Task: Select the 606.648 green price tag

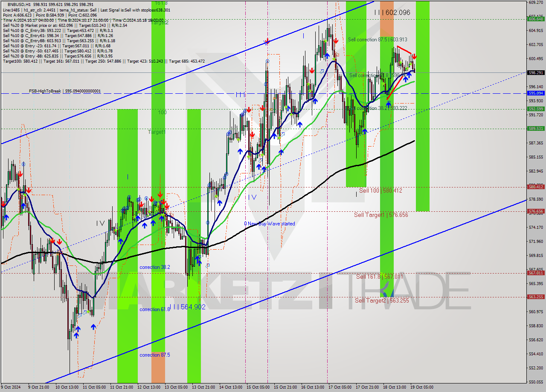Action: [536, 19]
